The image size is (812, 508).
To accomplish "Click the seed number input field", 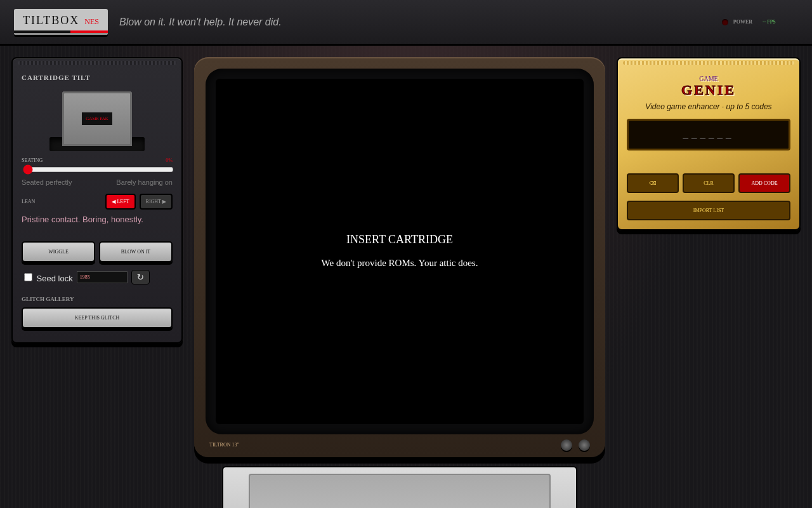I will tap(102, 277).
